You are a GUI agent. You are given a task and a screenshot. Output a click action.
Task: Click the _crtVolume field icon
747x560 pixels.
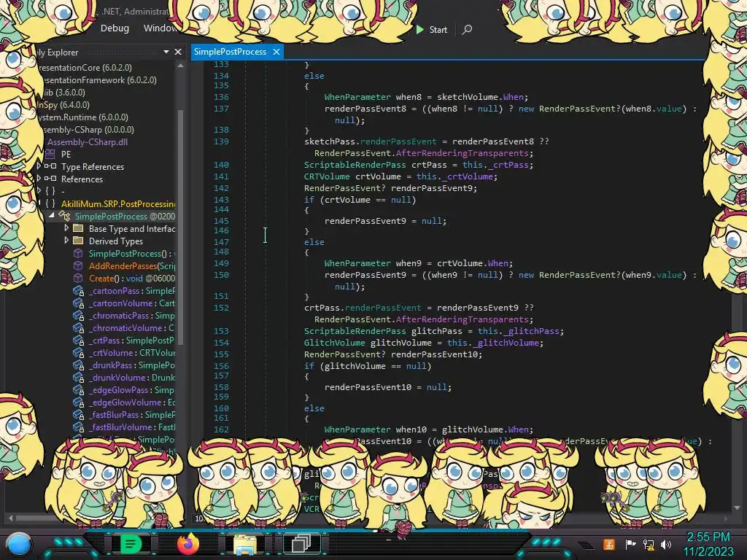click(79, 352)
